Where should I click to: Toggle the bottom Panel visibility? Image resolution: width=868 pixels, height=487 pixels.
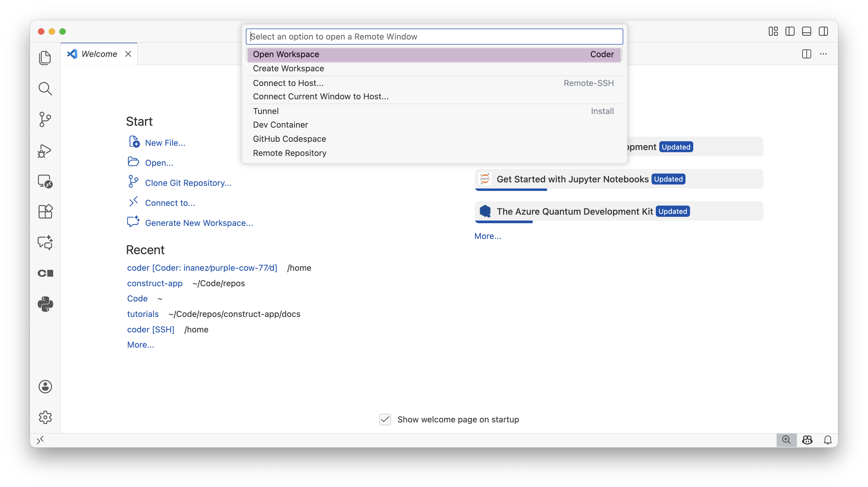[x=806, y=31]
